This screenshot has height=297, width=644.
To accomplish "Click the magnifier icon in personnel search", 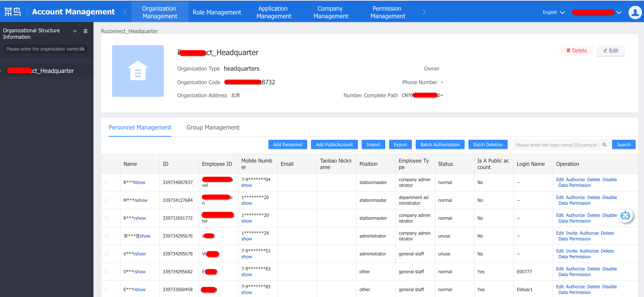I will tap(604, 145).
